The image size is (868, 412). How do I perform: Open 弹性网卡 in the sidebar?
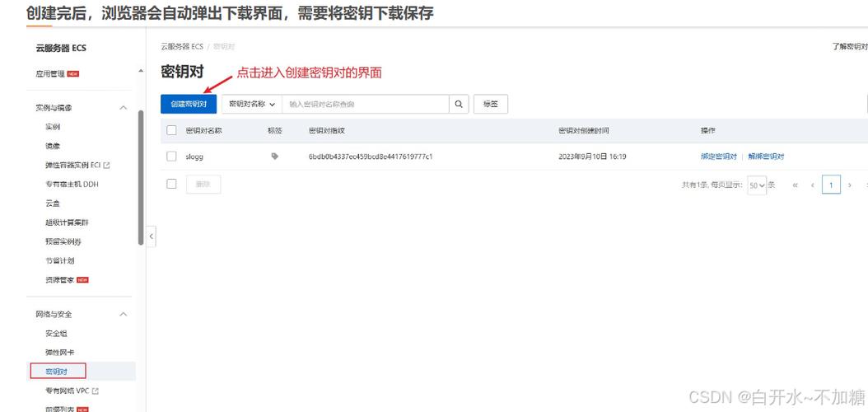[x=60, y=352]
